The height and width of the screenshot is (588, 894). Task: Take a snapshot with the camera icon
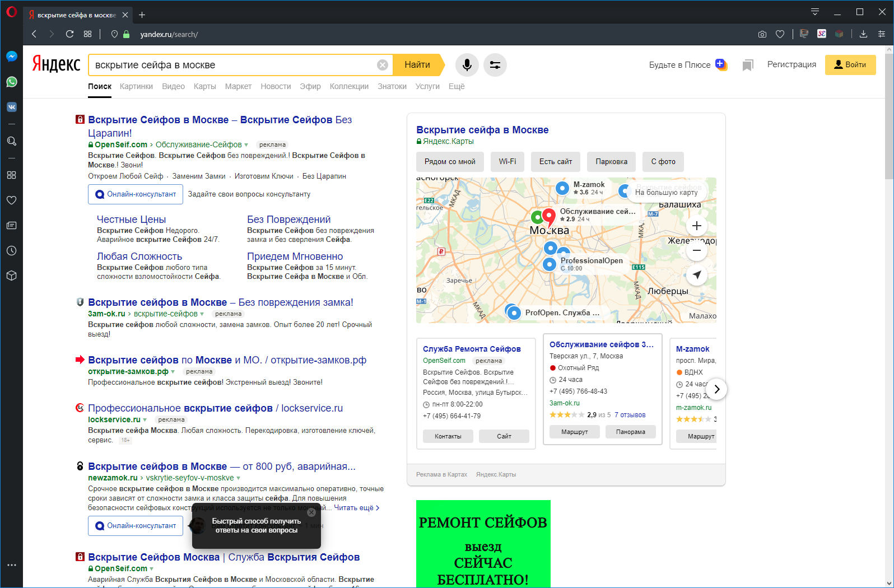click(x=762, y=34)
